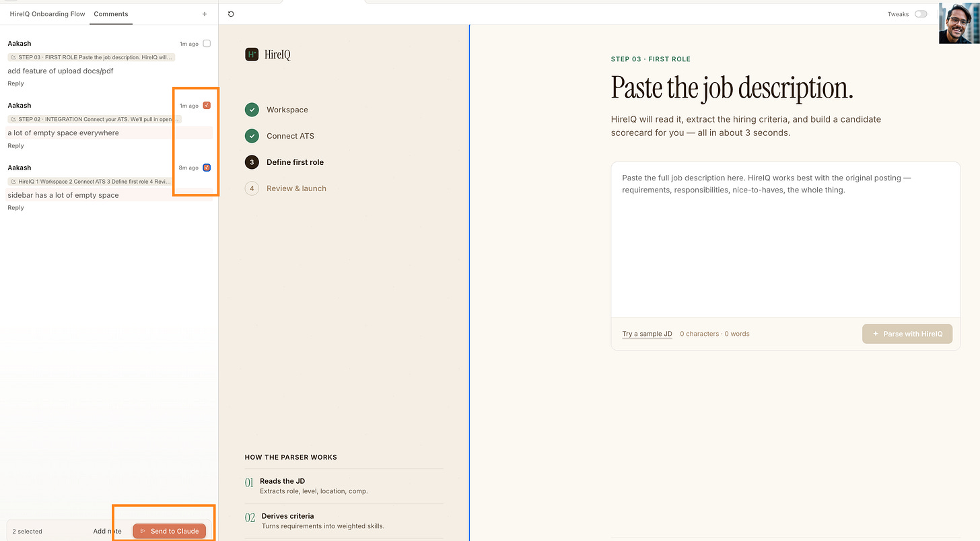Click the 'HireIQ will read it, extract the hiring criteria' description

click(746, 126)
